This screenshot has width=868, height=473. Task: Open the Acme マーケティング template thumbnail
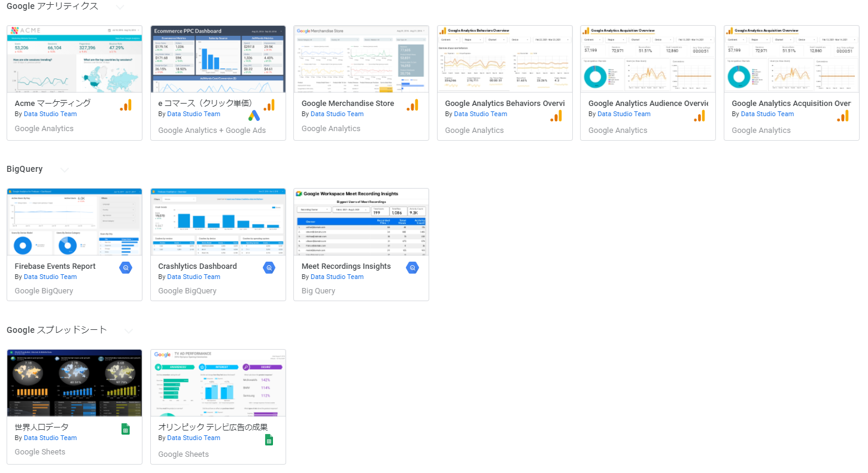click(75, 59)
